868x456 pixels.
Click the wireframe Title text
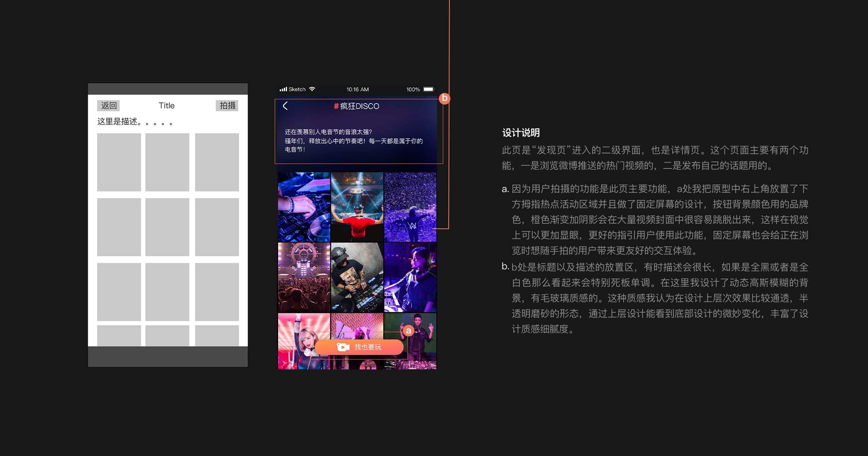167,105
